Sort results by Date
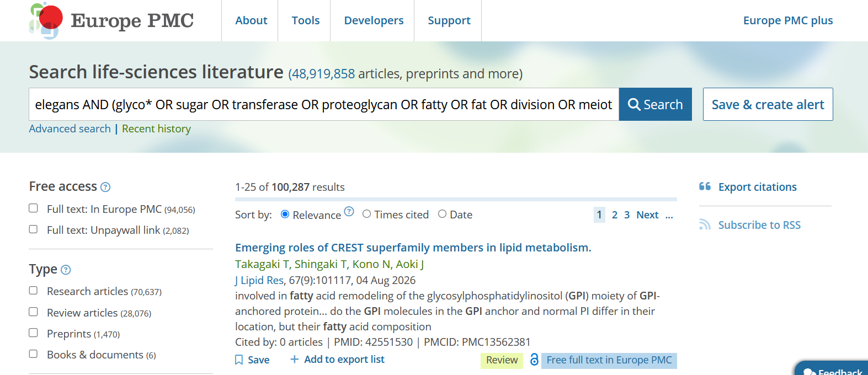This screenshot has height=375, width=868. tap(442, 214)
